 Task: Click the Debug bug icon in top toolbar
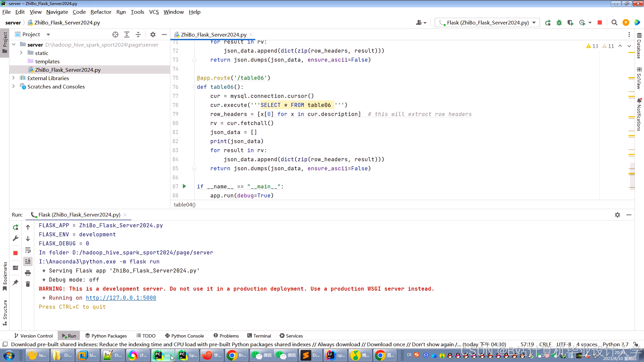(559, 23)
